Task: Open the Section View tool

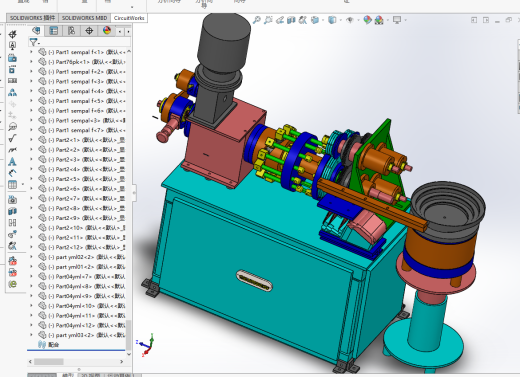Action: pyautogui.click(x=291, y=20)
